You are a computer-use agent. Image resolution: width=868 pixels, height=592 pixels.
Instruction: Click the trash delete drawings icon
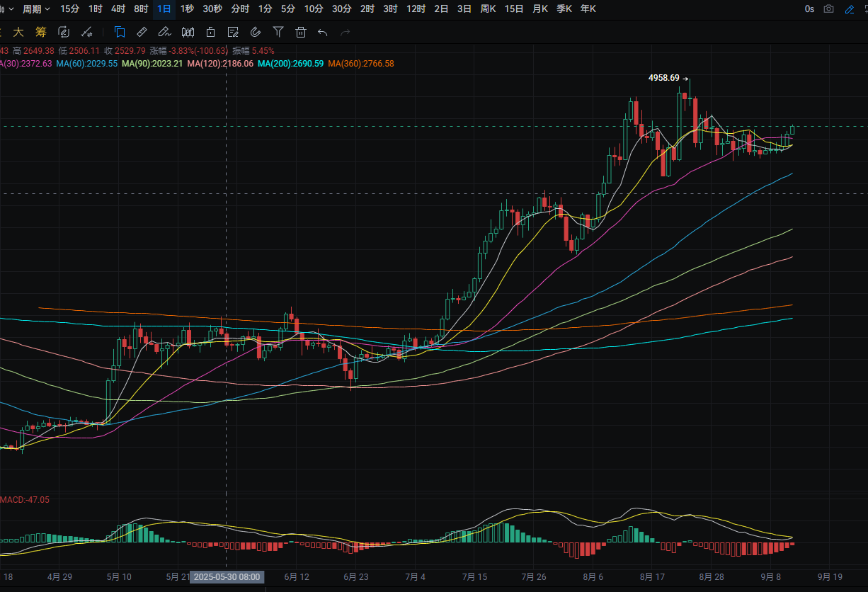coord(301,32)
